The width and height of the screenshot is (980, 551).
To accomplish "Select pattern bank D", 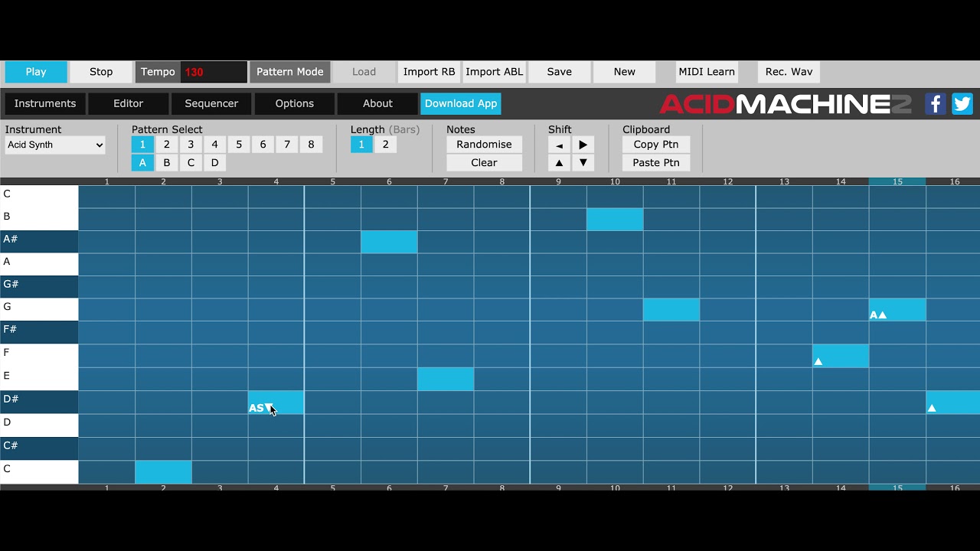I will pos(214,162).
